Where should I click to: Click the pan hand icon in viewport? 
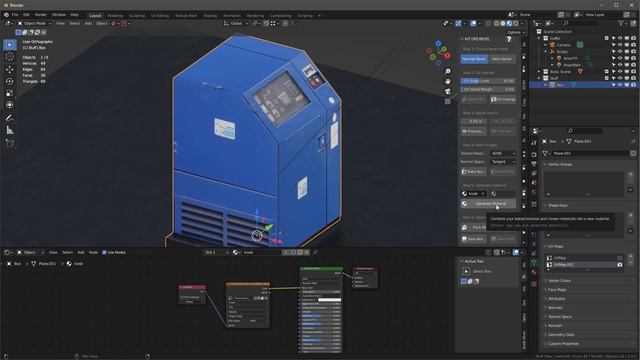coord(448,81)
